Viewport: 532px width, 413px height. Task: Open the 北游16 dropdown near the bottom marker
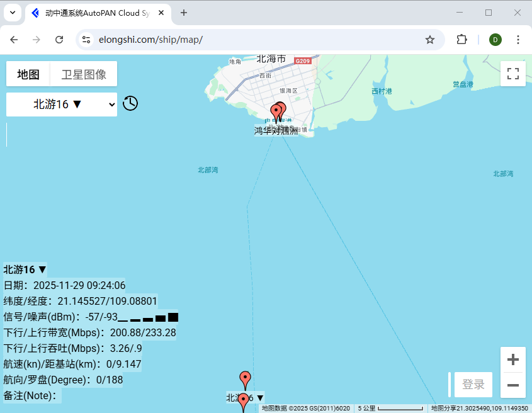[258, 398]
